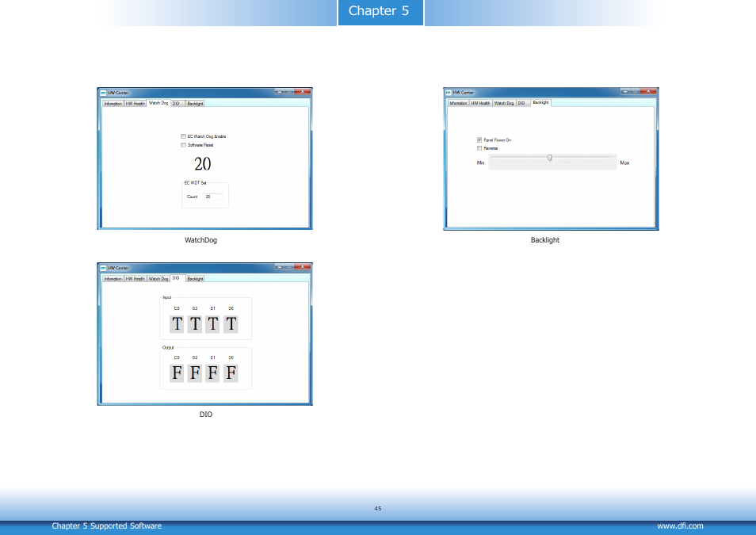Open Information tab in the WatchDog window
The height and width of the screenshot is (535, 756).
(x=113, y=103)
